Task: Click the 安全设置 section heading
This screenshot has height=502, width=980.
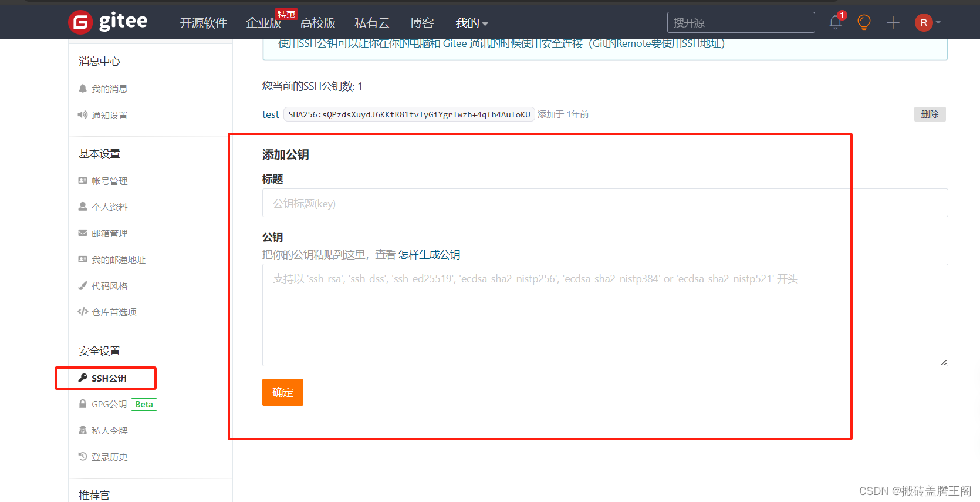Action: pos(99,351)
